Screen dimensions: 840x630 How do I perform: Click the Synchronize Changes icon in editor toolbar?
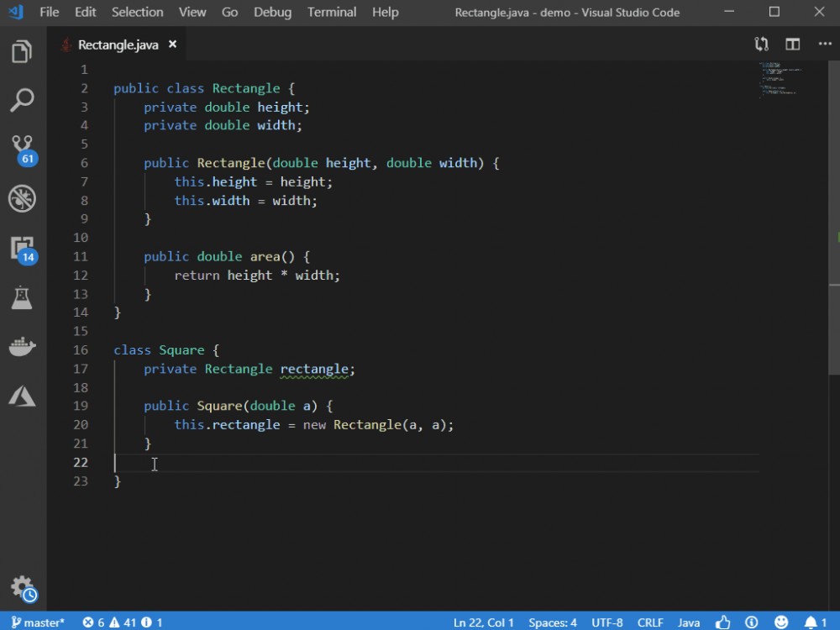coord(761,44)
